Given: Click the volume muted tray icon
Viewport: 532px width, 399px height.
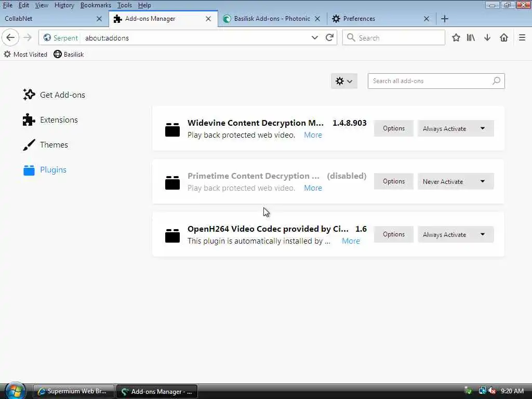Looking at the screenshot, I should [492, 391].
